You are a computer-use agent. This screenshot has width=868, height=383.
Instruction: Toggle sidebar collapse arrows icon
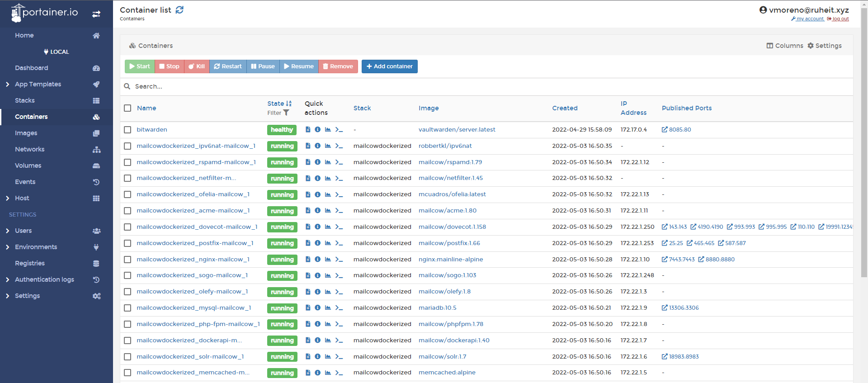[96, 14]
